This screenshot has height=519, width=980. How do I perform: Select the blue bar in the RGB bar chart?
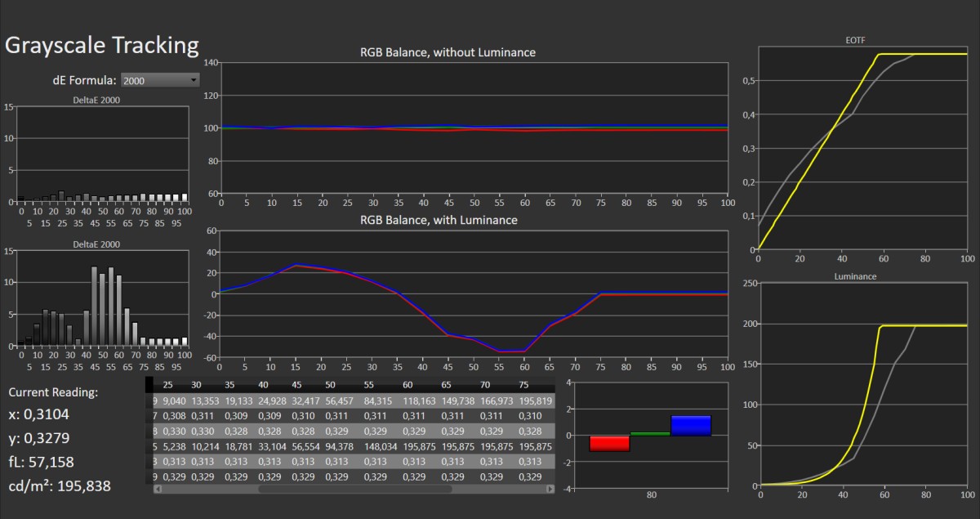691,425
